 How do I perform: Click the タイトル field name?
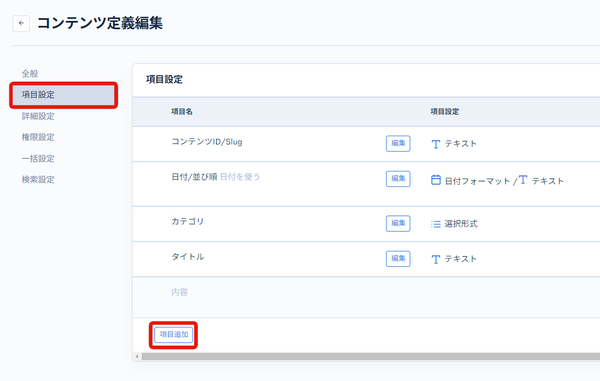coord(188,257)
